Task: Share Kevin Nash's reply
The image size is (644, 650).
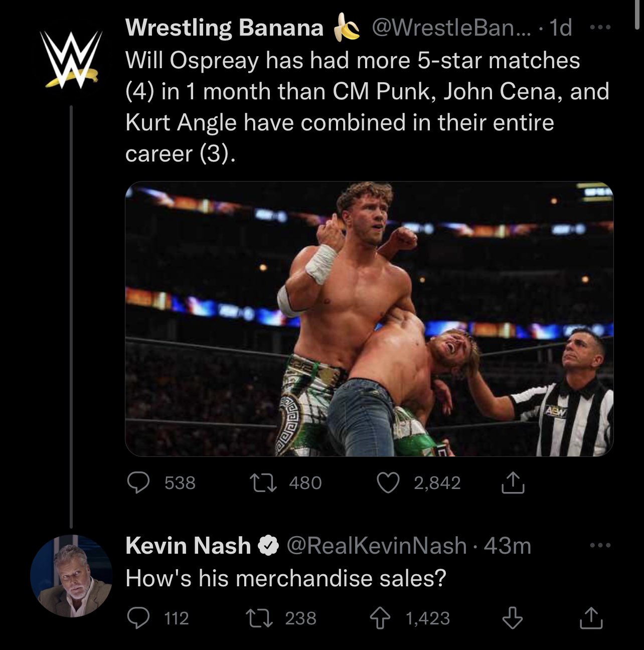Action: pyautogui.click(x=591, y=617)
